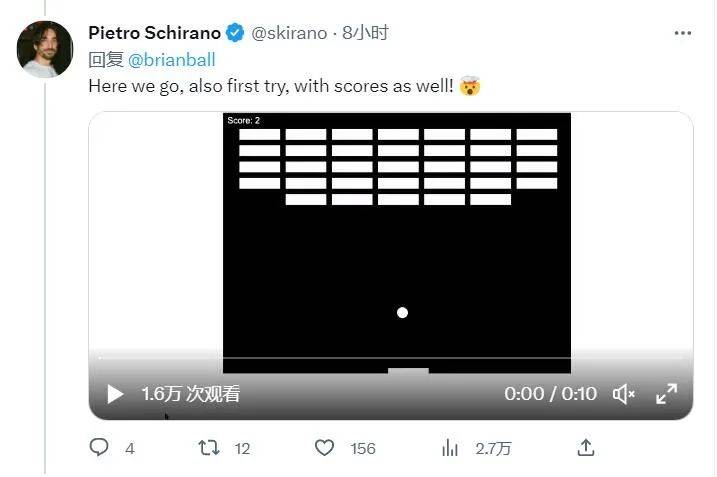This screenshot has height=477, width=717.
Task: Like the tweet with the heart icon
Action: [324, 448]
